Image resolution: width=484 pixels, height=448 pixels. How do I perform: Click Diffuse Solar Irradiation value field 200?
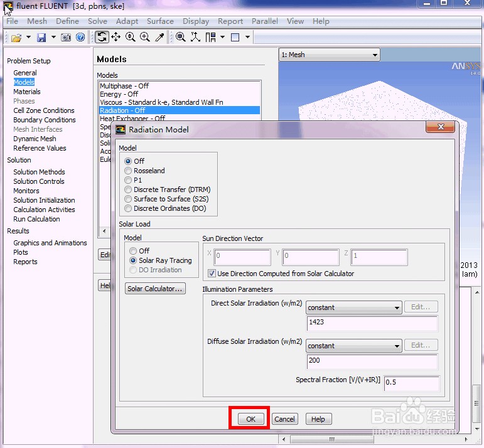[x=372, y=361]
